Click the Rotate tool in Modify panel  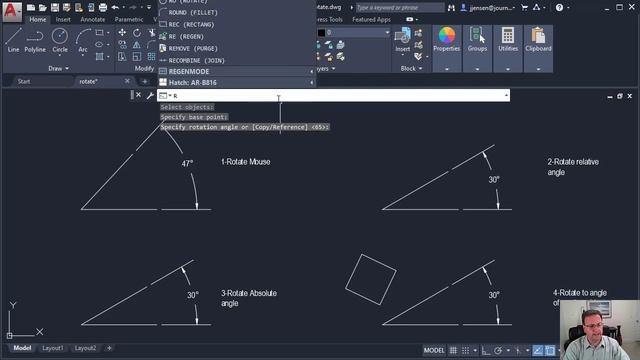pyautogui.click(x=137, y=33)
